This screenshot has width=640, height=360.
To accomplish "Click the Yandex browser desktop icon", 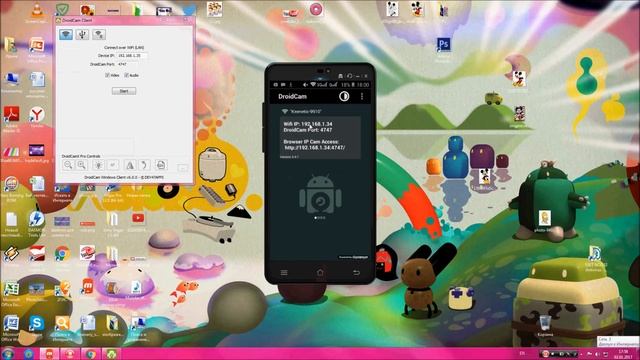I will click(x=37, y=115).
